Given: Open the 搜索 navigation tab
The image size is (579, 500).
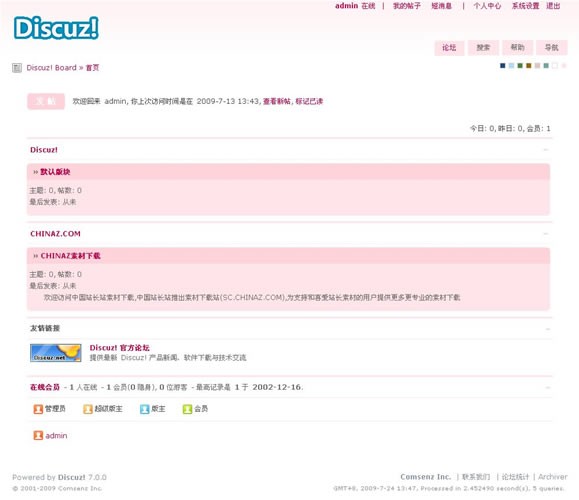Looking at the screenshot, I should [x=483, y=48].
